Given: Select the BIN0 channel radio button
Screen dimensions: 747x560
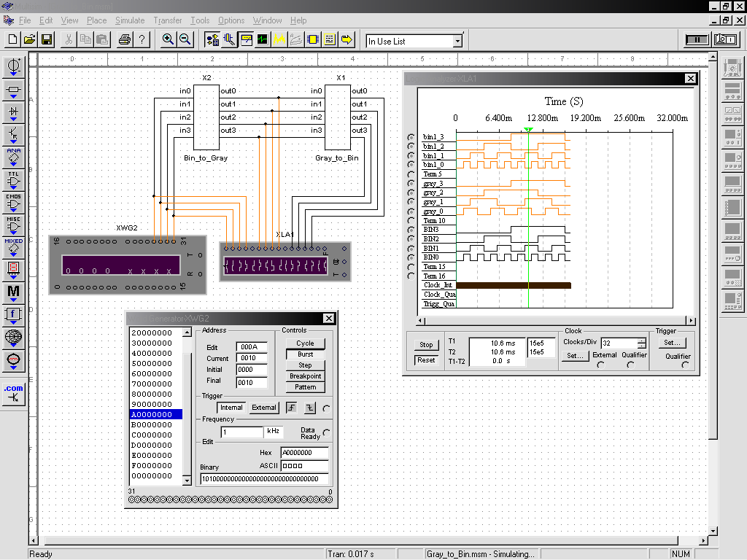Looking at the screenshot, I should [411, 258].
